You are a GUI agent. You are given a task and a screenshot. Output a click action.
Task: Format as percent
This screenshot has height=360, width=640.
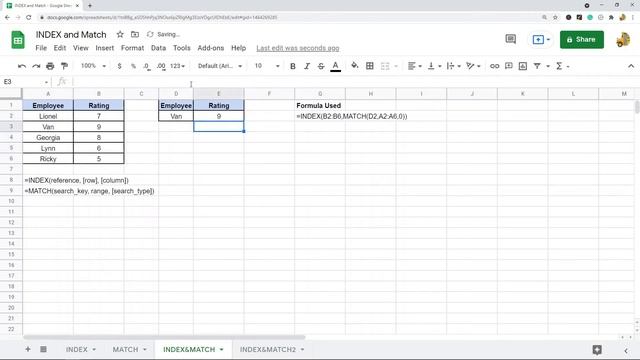[133, 66]
